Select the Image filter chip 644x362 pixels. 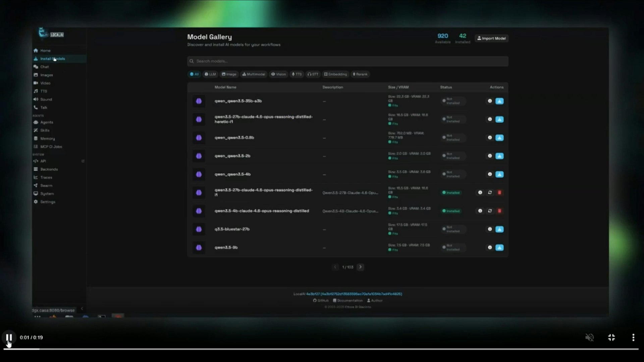coord(229,74)
